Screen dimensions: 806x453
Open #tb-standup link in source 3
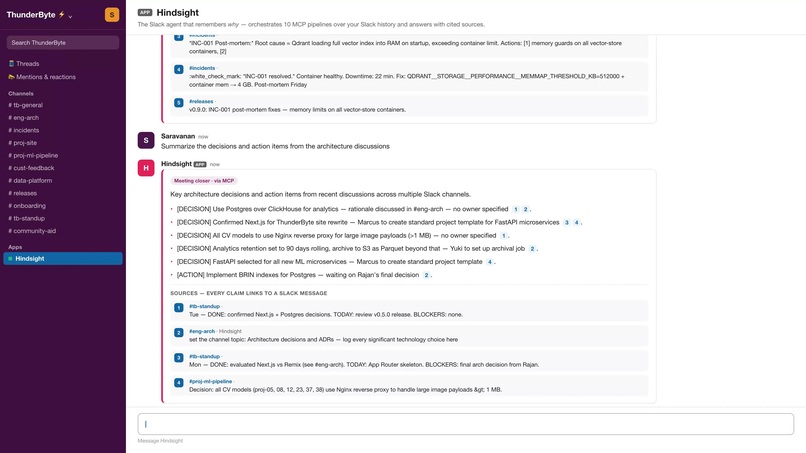[205, 356]
